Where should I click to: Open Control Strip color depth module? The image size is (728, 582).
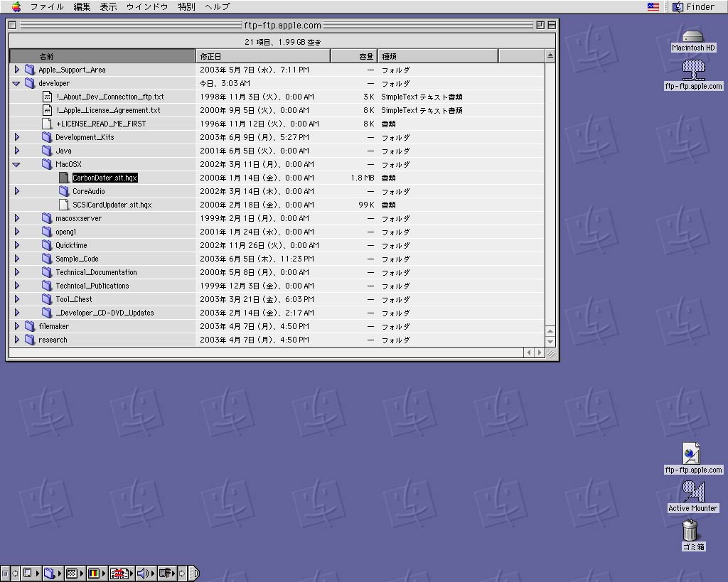pyautogui.click(x=96, y=573)
